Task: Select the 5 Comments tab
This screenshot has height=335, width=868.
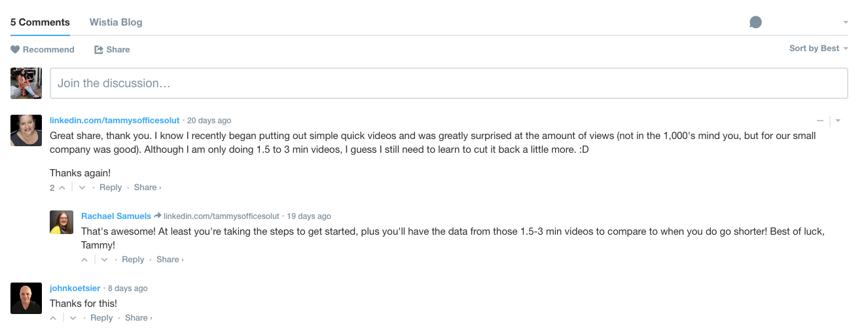Action: pos(40,22)
